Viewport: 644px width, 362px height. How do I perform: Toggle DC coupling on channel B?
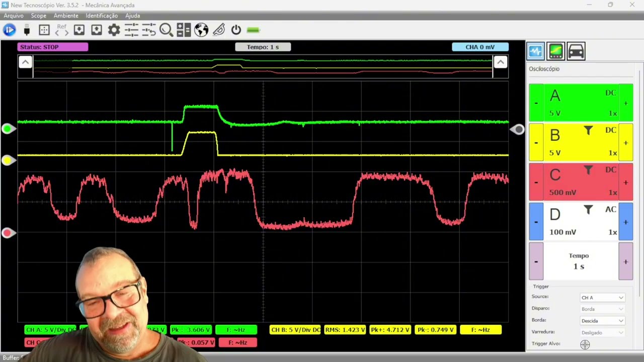click(x=610, y=130)
